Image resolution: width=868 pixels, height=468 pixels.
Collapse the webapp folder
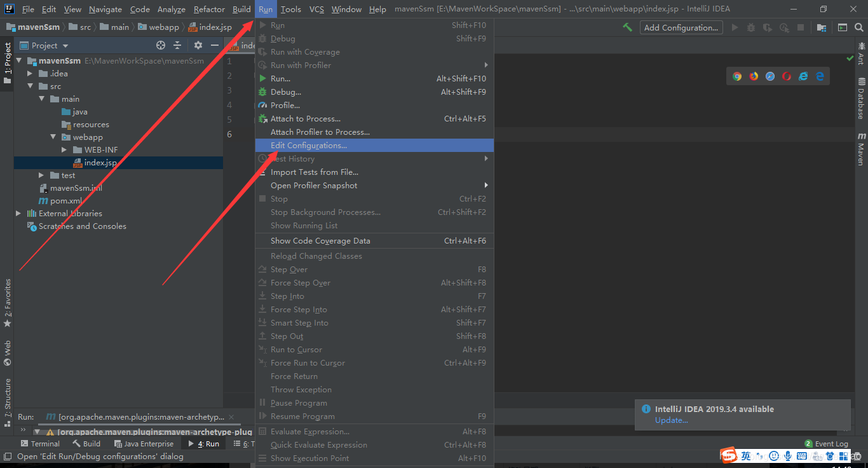pos(53,137)
